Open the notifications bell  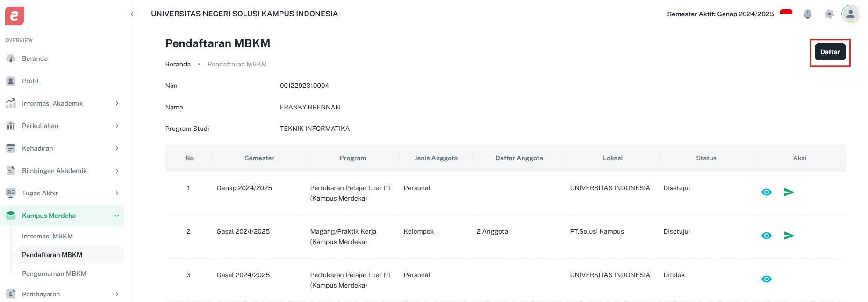click(808, 14)
